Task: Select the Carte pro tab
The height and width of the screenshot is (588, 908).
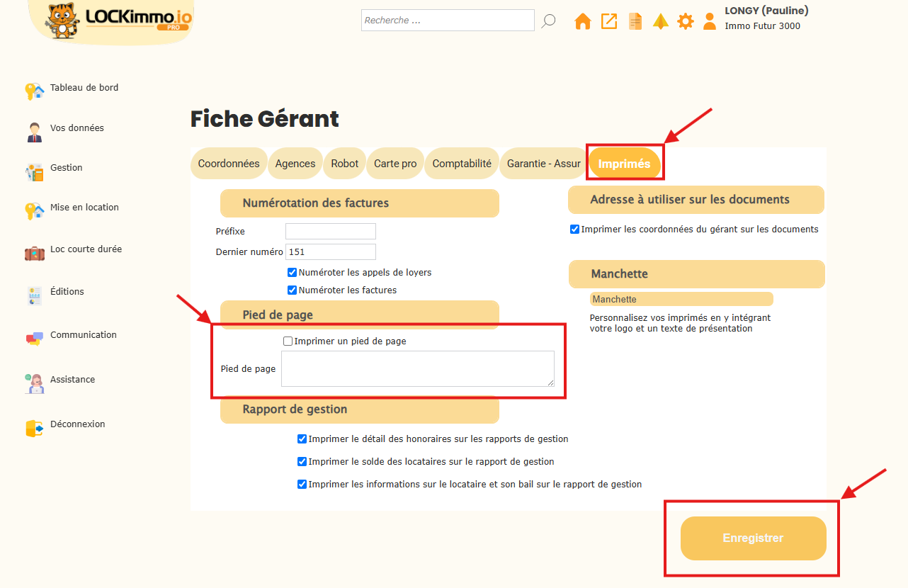Action: click(395, 164)
